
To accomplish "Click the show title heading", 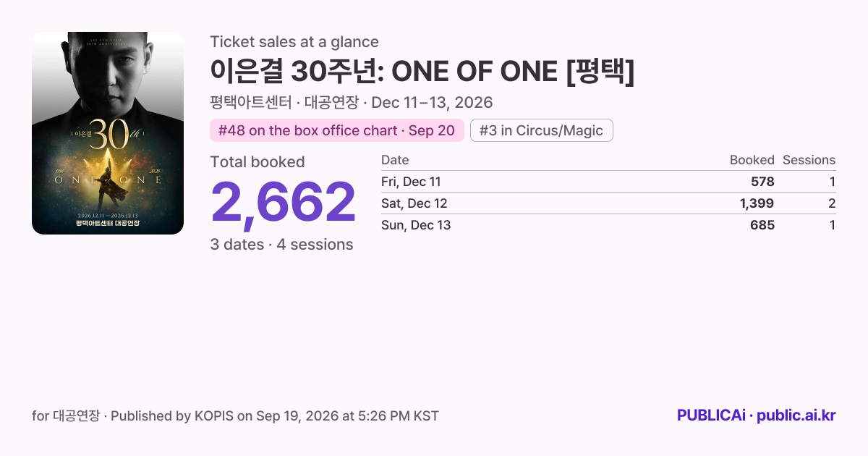I will coord(422,72).
